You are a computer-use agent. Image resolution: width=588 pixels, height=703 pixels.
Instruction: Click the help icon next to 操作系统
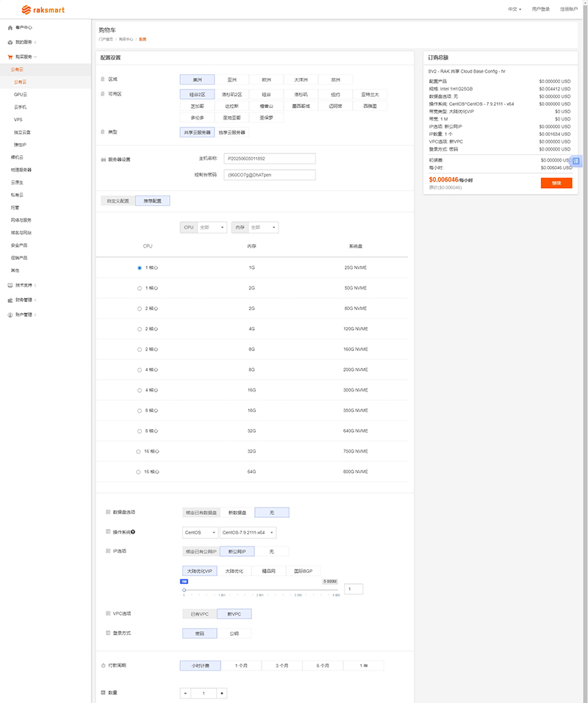coord(133,532)
